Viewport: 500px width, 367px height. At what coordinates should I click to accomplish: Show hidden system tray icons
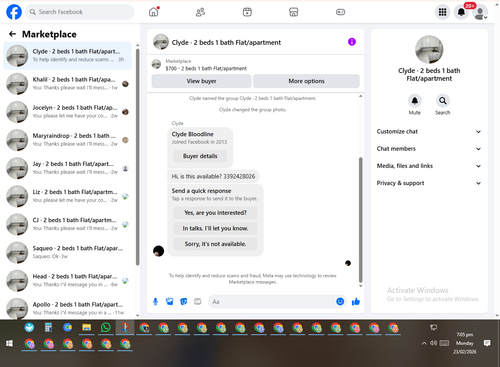[x=424, y=343]
